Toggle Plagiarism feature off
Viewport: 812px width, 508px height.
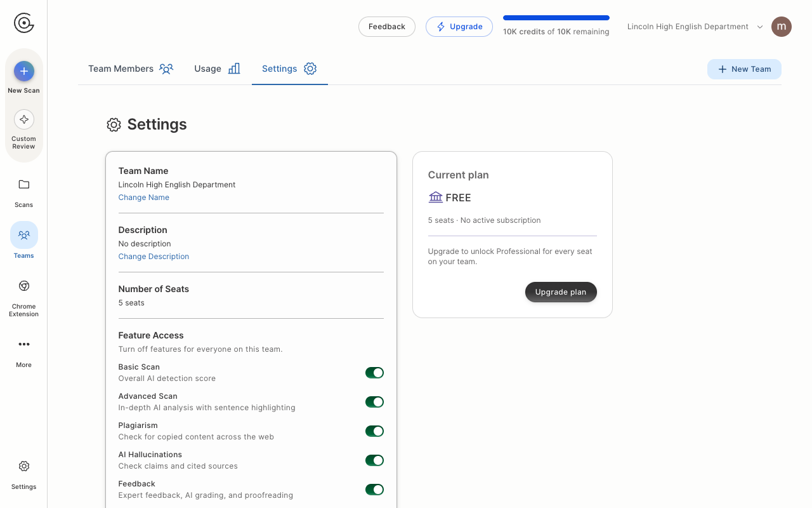(374, 431)
